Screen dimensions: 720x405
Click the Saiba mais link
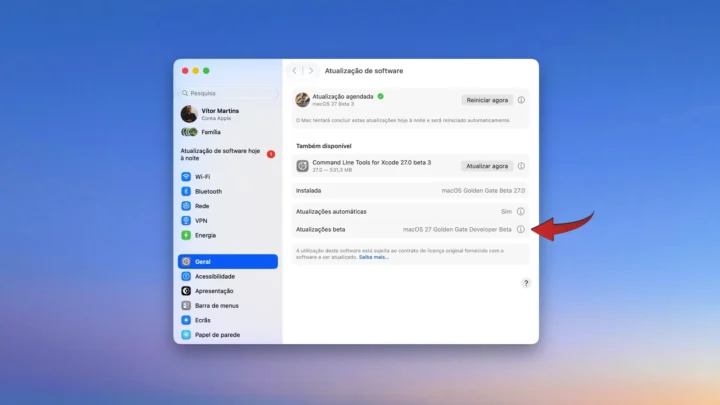374,257
